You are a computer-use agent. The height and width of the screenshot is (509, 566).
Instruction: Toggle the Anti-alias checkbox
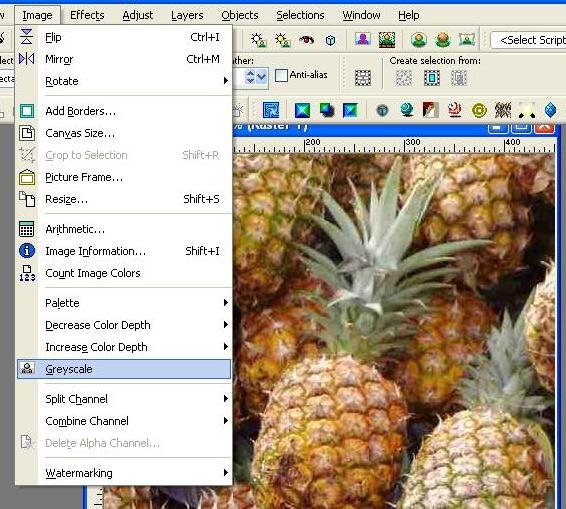pos(281,75)
